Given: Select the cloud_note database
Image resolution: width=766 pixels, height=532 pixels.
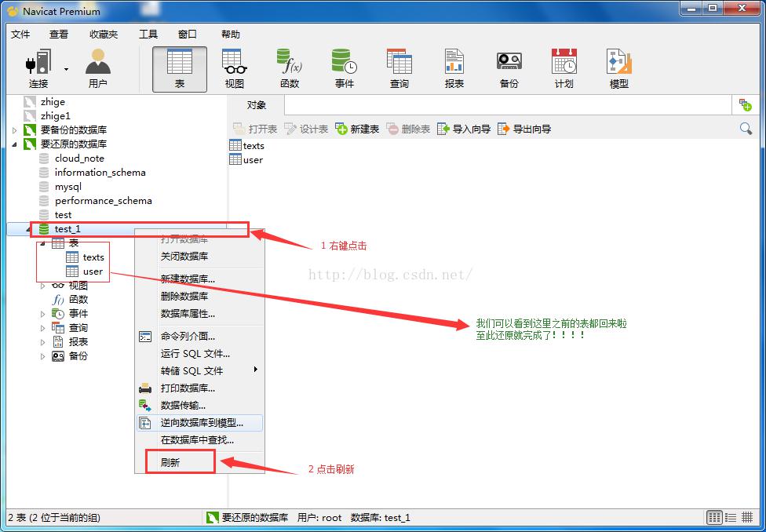Looking at the screenshot, I should [79, 159].
